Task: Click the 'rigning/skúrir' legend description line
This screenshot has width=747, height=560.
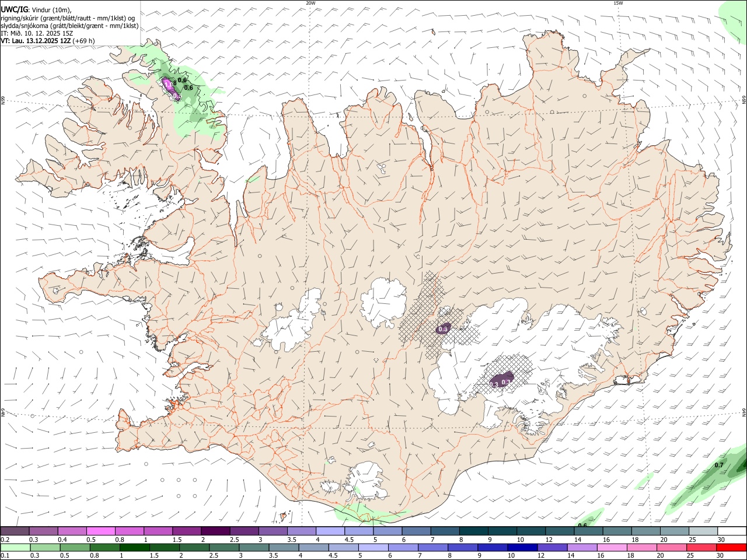Action: [x=68, y=18]
